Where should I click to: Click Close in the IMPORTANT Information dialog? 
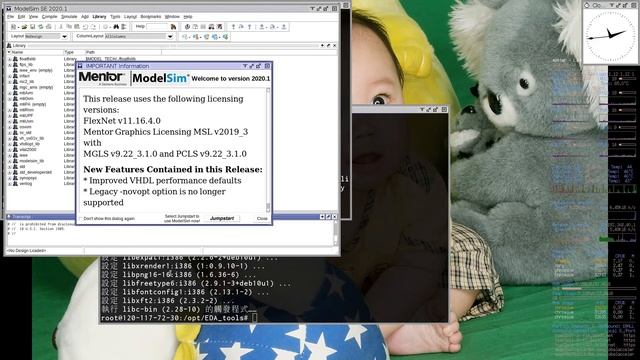(262, 219)
